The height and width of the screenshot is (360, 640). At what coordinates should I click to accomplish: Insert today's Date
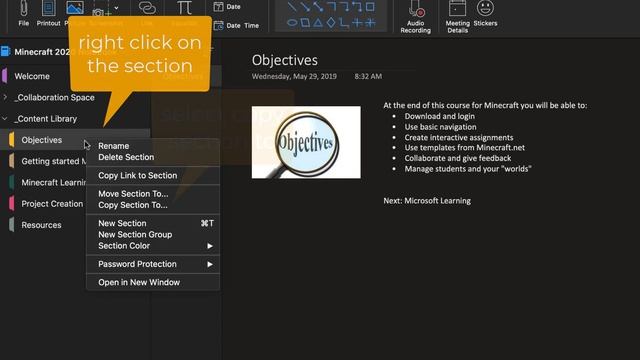click(227, 7)
